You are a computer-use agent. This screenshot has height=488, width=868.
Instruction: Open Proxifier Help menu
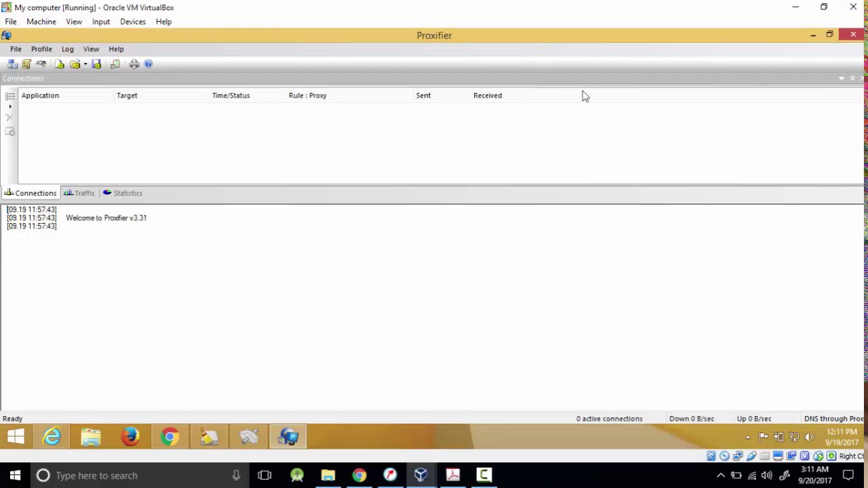point(116,49)
